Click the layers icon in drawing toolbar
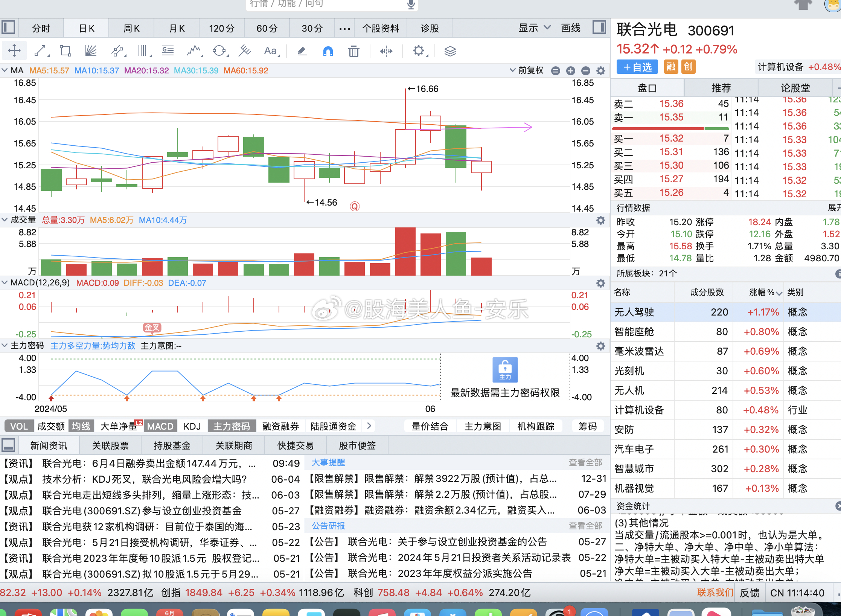 point(450,51)
